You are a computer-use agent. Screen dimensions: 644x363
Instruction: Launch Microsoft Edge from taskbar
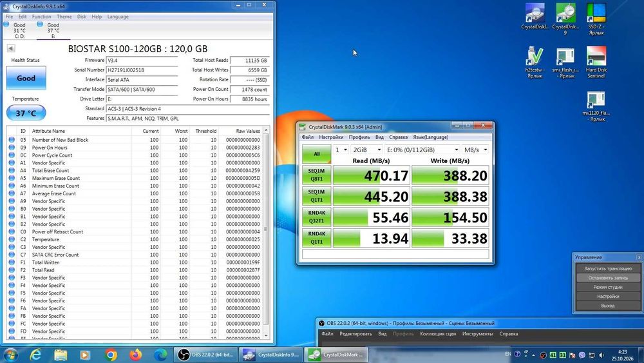tap(160, 355)
